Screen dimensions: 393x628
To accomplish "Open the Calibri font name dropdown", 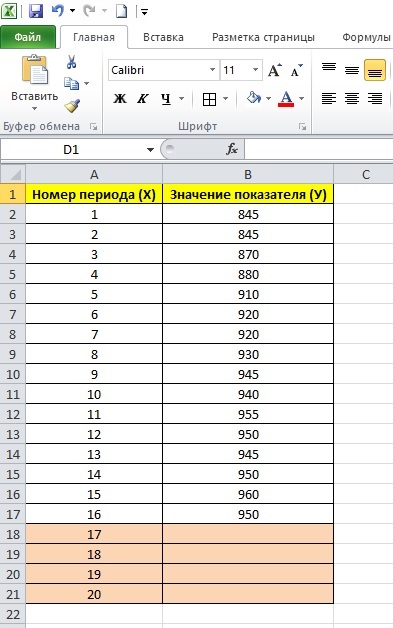I will click(x=213, y=70).
